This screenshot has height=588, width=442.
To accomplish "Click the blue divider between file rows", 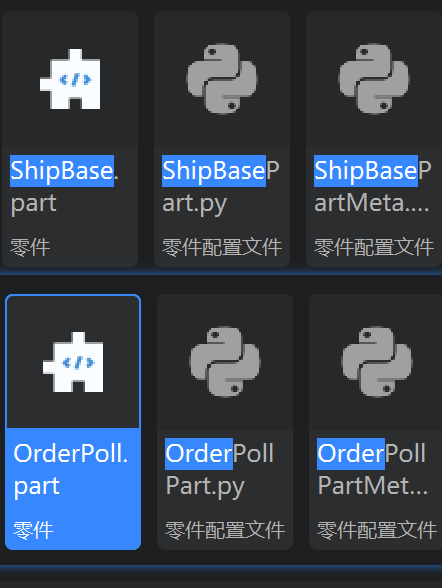I will (x=221, y=272).
